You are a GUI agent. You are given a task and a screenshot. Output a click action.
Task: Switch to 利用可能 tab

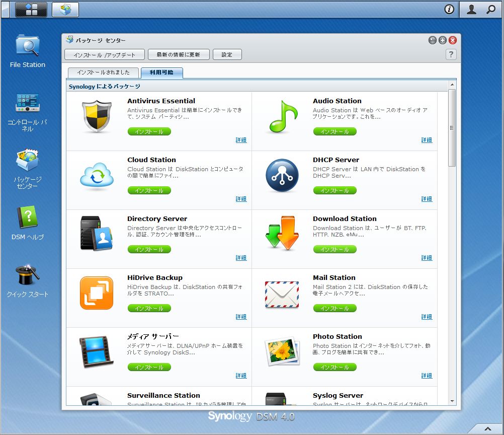point(161,72)
